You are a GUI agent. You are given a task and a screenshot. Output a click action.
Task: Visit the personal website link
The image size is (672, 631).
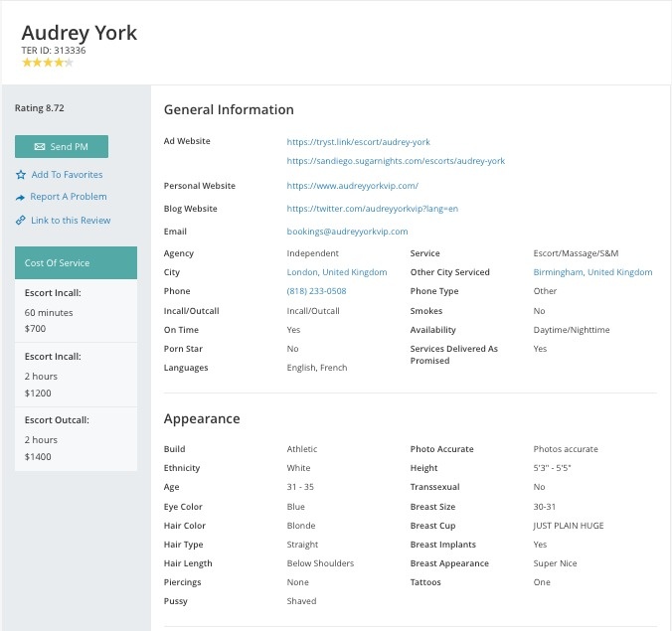pyautogui.click(x=352, y=186)
